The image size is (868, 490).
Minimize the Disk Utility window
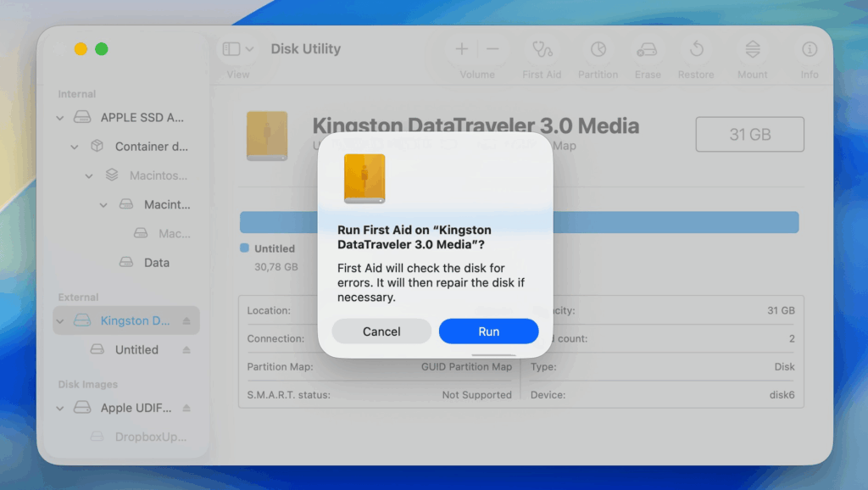[81, 48]
